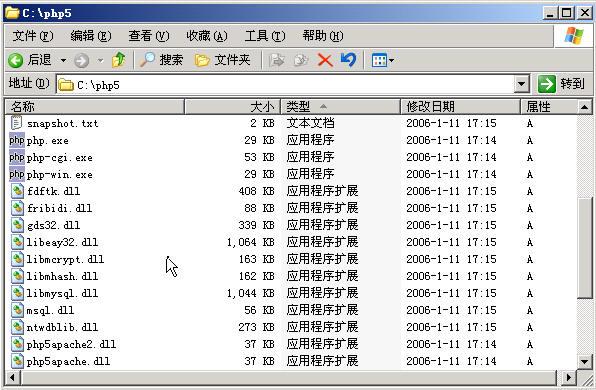Click the 转到 Go button
This screenshot has height=390, width=596.
[x=561, y=84]
